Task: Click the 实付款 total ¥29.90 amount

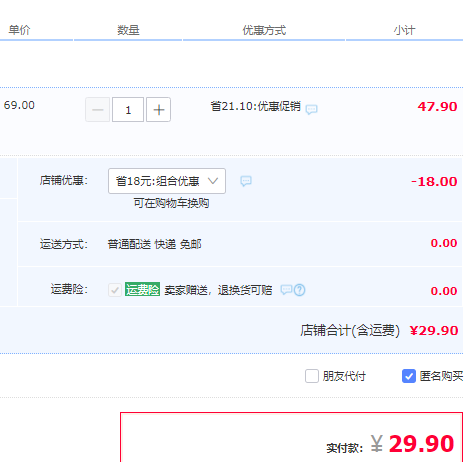Action: click(412, 444)
